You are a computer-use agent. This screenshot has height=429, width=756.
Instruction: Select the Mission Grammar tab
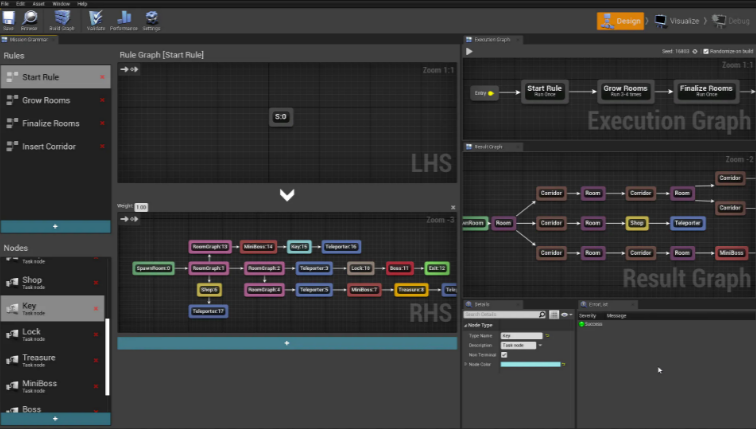tap(28, 40)
